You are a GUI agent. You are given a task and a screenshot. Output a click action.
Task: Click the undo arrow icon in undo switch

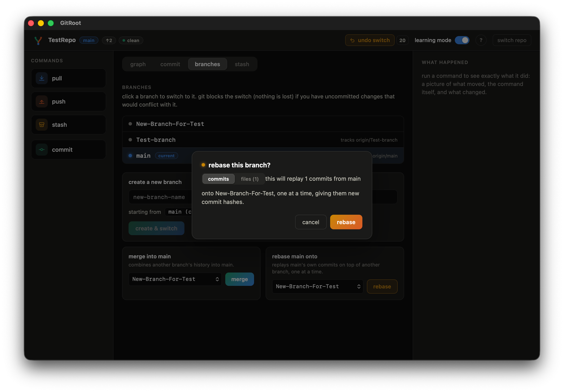pyautogui.click(x=352, y=41)
